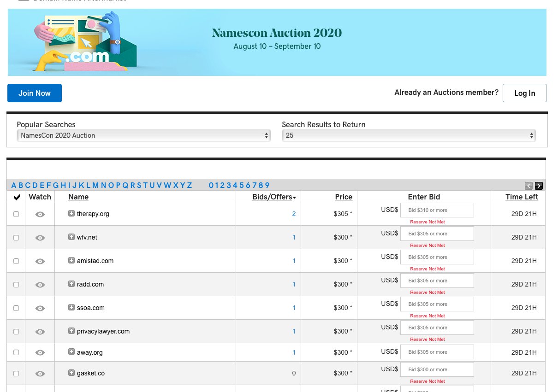Check the box for therapy.org
This screenshot has height=392, width=558.
pyautogui.click(x=16, y=214)
